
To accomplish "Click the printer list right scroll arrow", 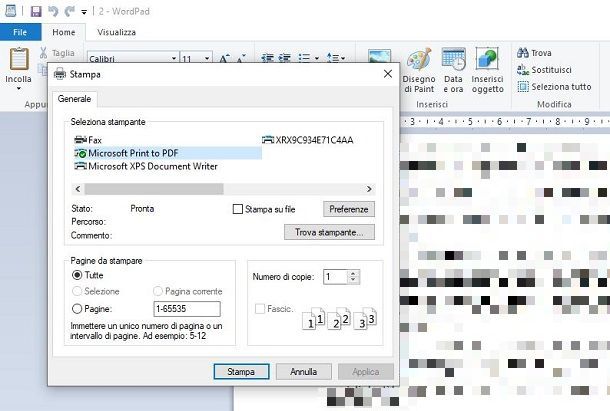I will [369, 189].
